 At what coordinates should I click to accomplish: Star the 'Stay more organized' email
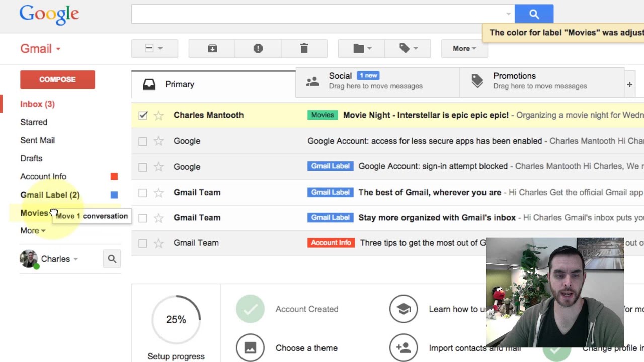[x=158, y=218]
